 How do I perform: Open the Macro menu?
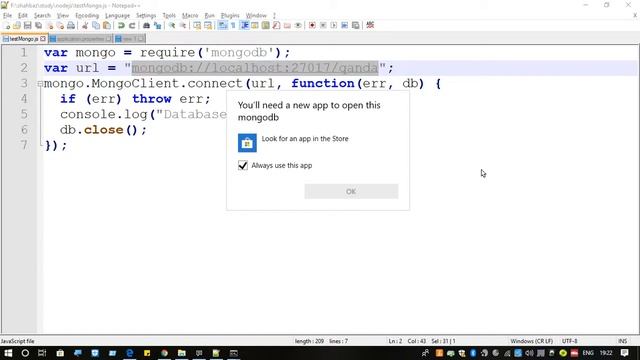click(190, 16)
